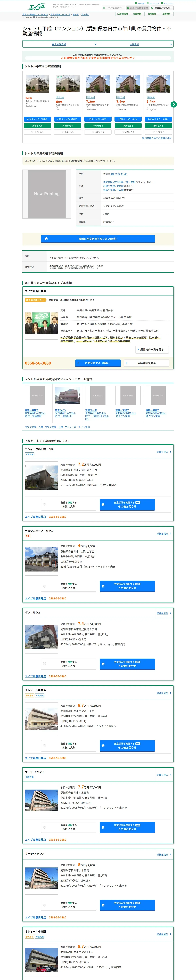This screenshot has width=196, height=980.
Task: Click 店舗詳細を見る button
Action: pos(147,363)
